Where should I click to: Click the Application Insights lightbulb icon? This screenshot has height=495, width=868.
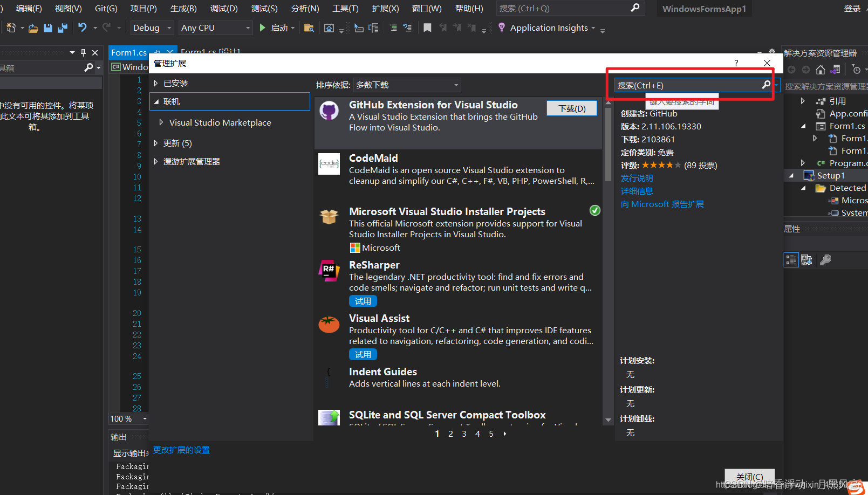coord(502,27)
